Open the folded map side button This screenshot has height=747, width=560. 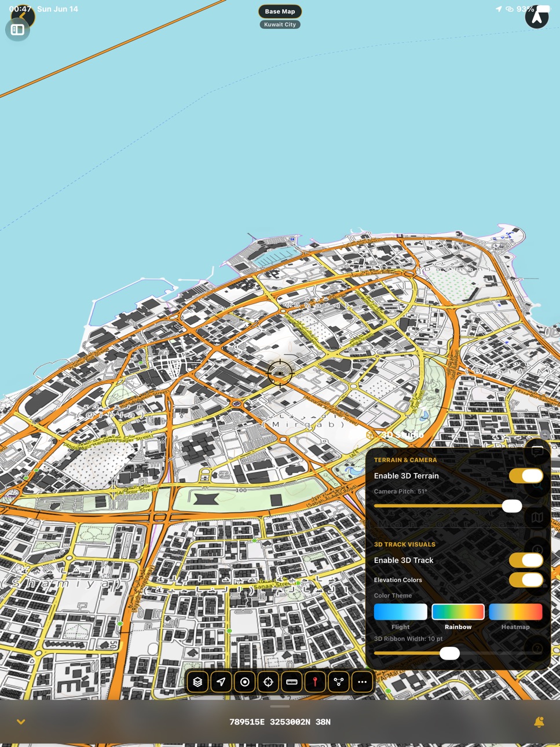pos(537,517)
